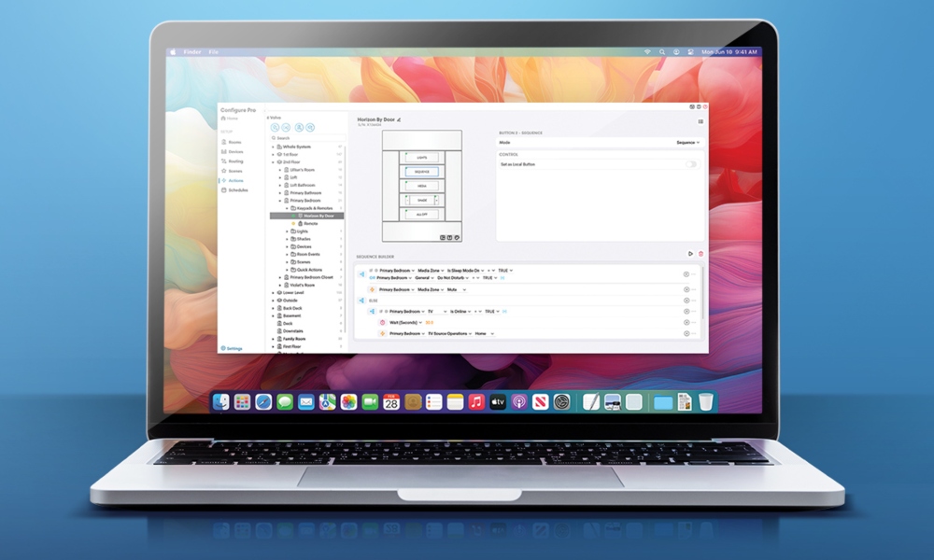Viewport: 934px width, 560px height.
Task: Open Safari from the Dock
Action: pos(263,402)
